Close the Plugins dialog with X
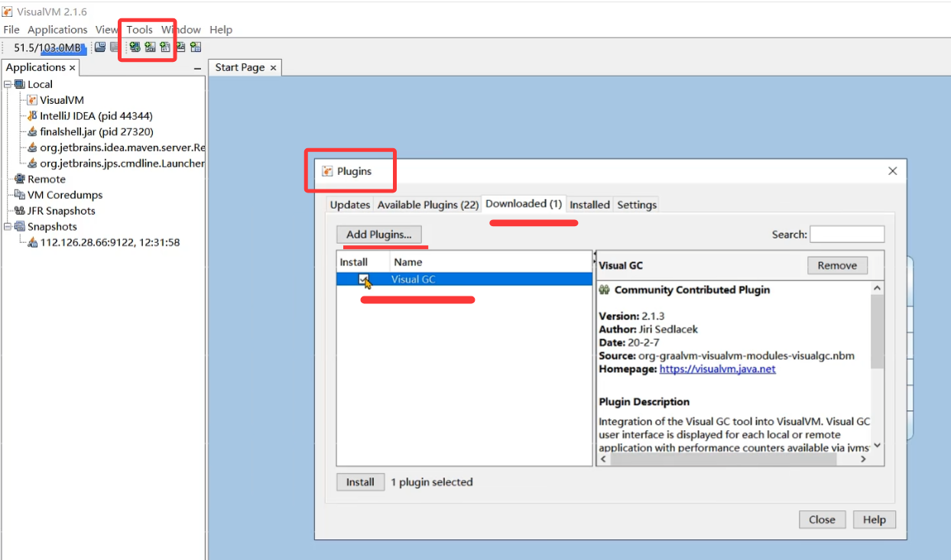Viewport: 951px width, 560px height. pos(892,171)
